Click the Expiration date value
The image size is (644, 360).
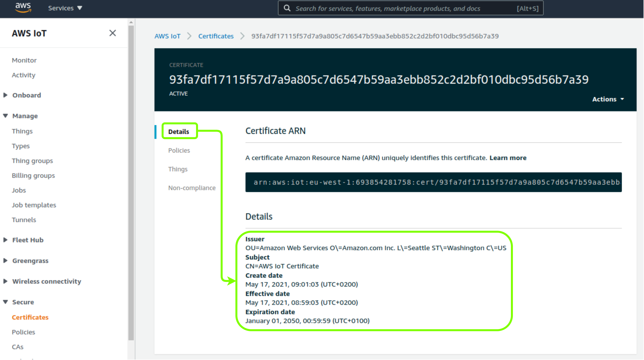[x=307, y=322]
